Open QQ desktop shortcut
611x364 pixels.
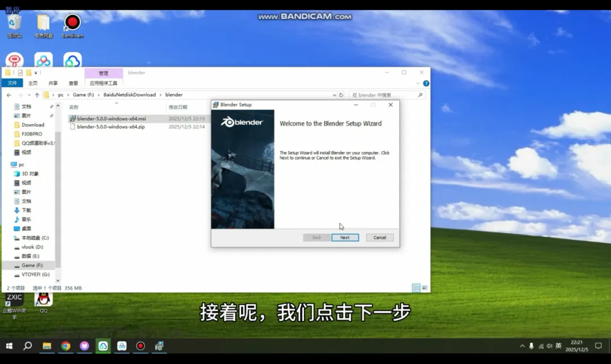coord(44,303)
